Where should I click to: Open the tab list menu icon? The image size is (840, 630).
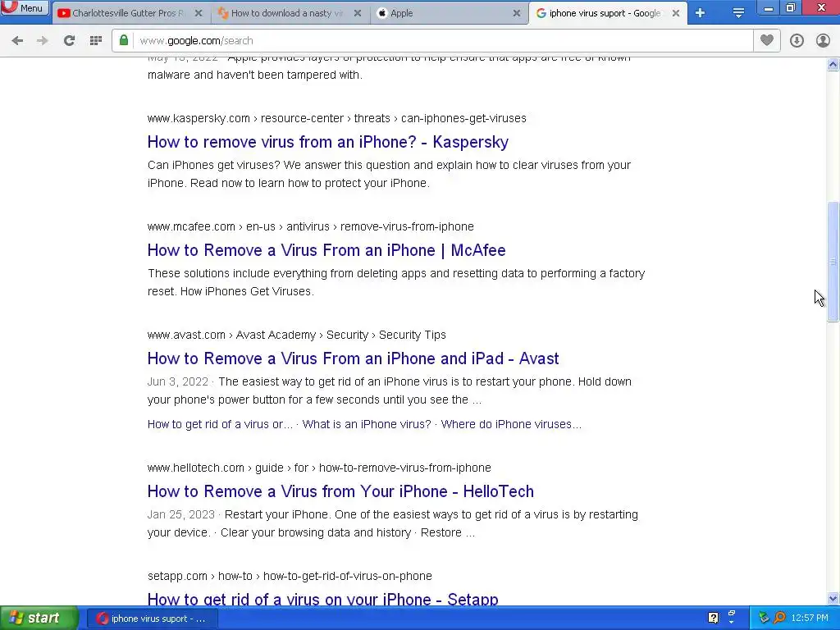(739, 13)
